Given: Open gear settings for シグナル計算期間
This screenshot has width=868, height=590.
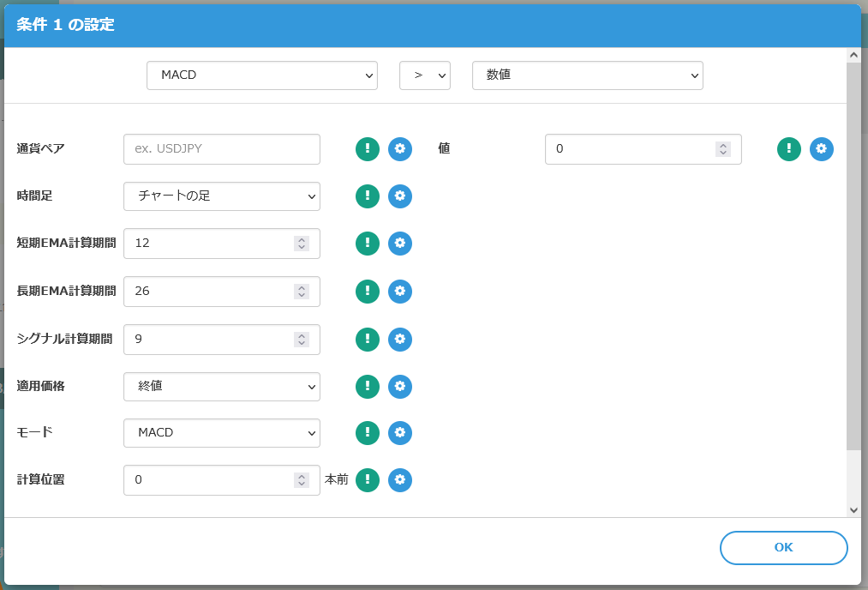Looking at the screenshot, I should (x=400, y=340).
